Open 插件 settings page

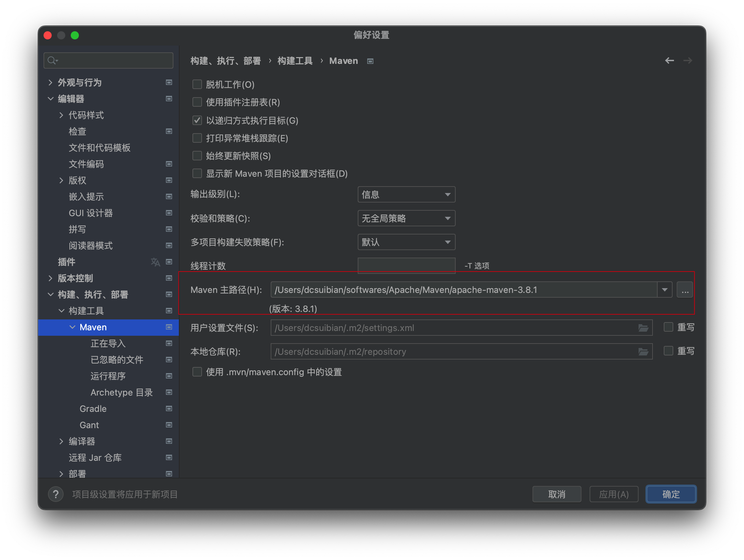(x=67, y=262)
